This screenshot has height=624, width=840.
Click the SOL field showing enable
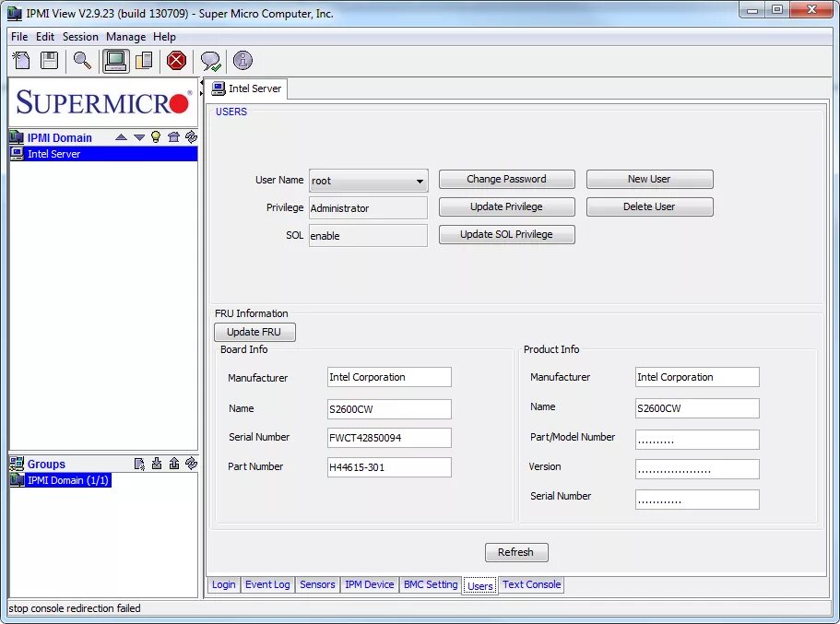(x=369, y=236)
